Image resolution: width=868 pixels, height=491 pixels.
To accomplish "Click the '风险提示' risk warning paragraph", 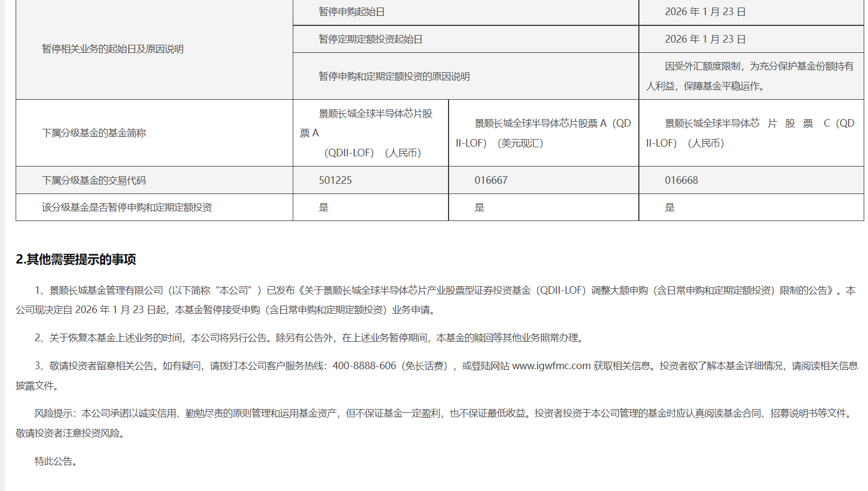I will [436, 423].
